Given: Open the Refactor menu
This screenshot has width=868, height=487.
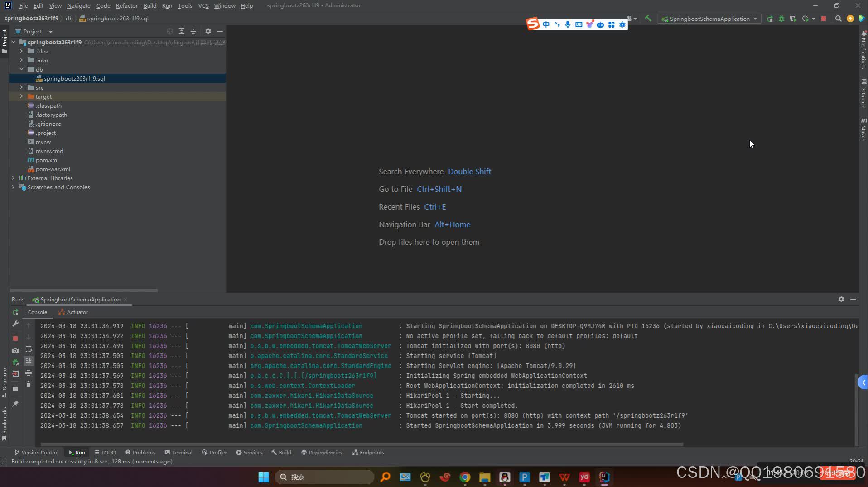Looking at the screenshot, I should [x=126, y=5].
